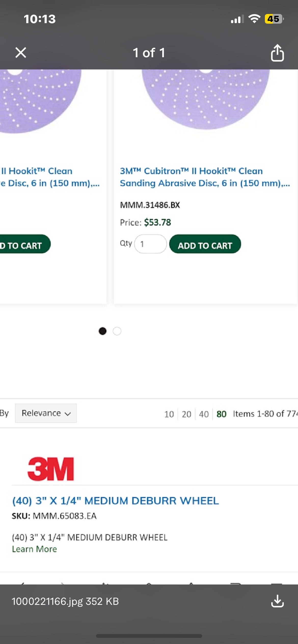This screenshot has width=298, height=644.
Task: Show 20 items per page
Action: (x=186, y=414)
